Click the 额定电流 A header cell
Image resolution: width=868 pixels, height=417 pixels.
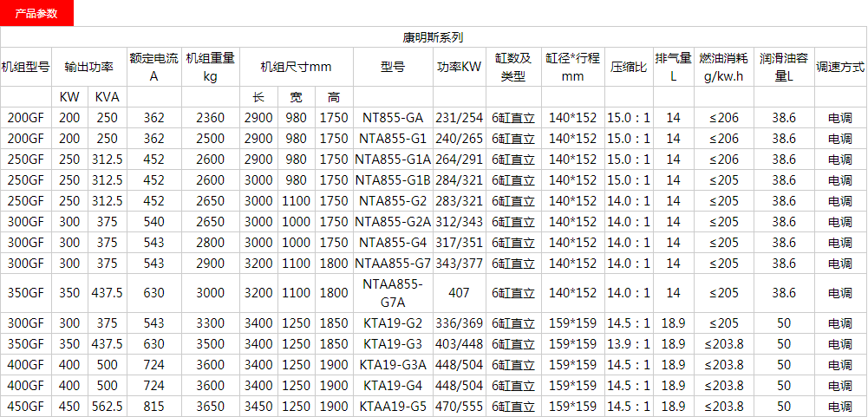[153, 67]
